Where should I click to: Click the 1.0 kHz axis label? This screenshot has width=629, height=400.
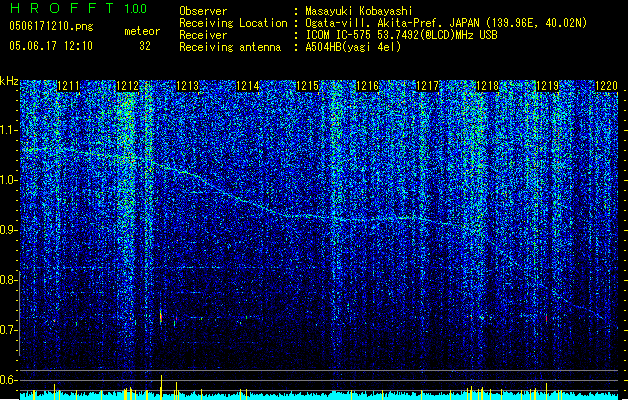(x=9, y=180)
